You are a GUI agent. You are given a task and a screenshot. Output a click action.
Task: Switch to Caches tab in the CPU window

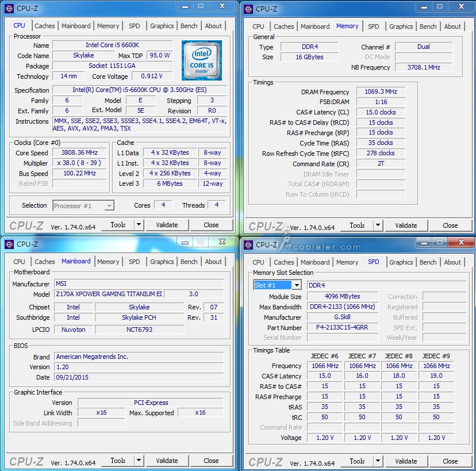(x=45, y=26)
